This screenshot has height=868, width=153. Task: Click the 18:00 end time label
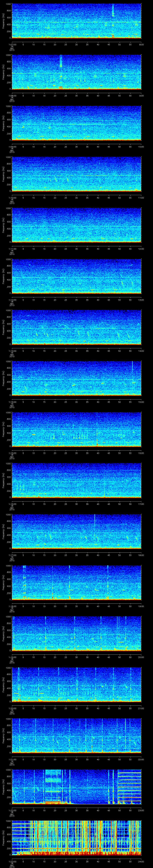141,555
